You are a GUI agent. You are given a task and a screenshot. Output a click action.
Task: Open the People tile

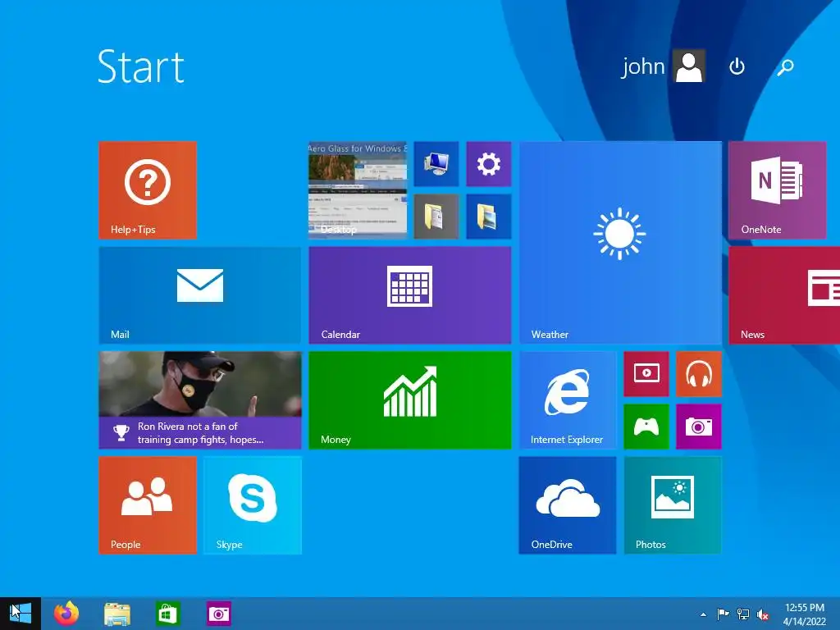tap(148, 505)
